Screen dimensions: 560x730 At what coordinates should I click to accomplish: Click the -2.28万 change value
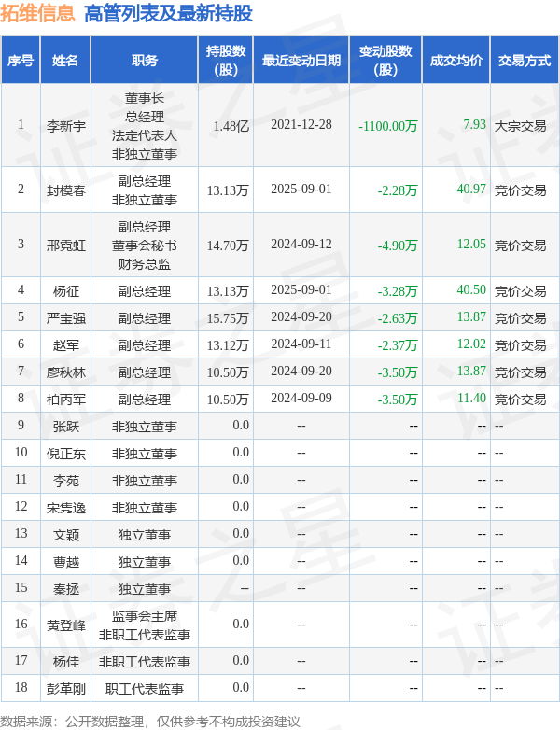pos(398,190)
